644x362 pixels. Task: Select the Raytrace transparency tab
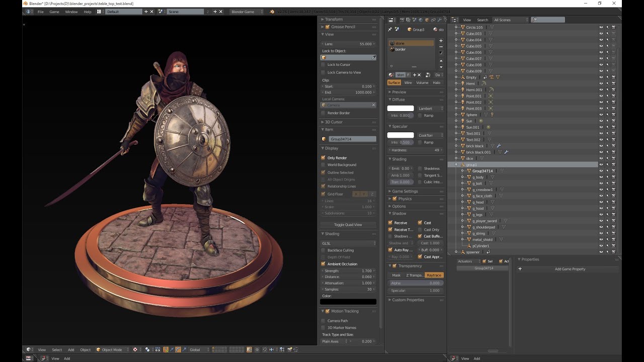pyautogui.click(x=434, y=276)
